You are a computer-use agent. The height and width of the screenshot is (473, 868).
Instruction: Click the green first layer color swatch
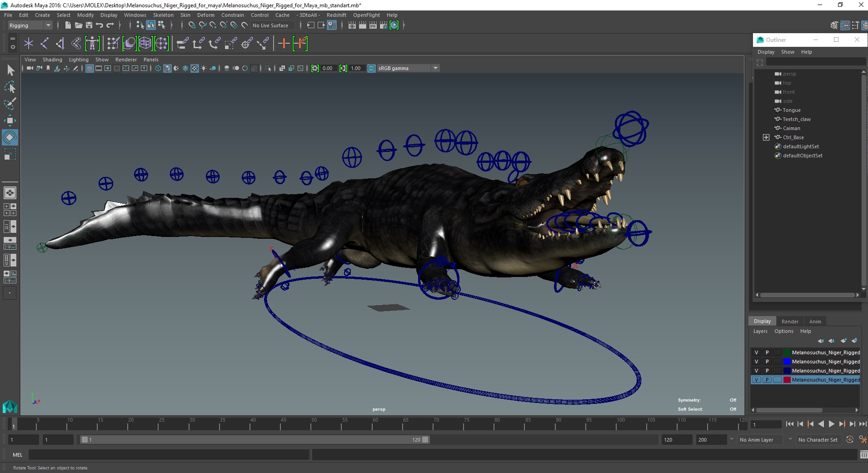click(x=787, y=352)
